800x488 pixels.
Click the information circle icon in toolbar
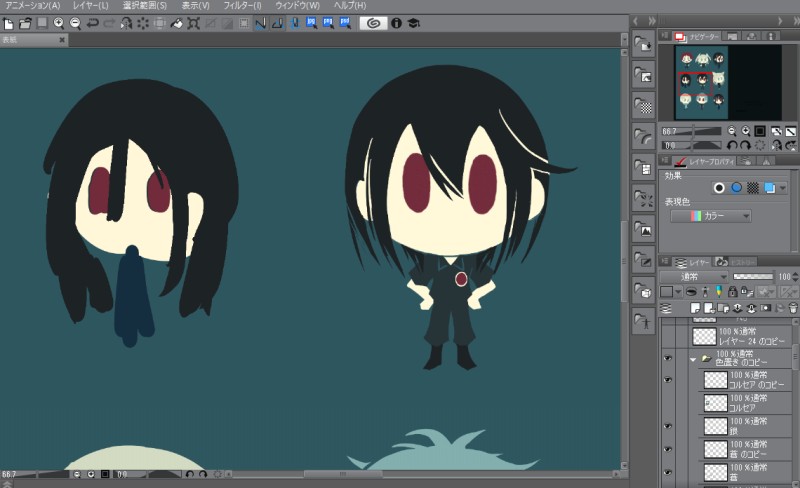click(x=396, y=23)
